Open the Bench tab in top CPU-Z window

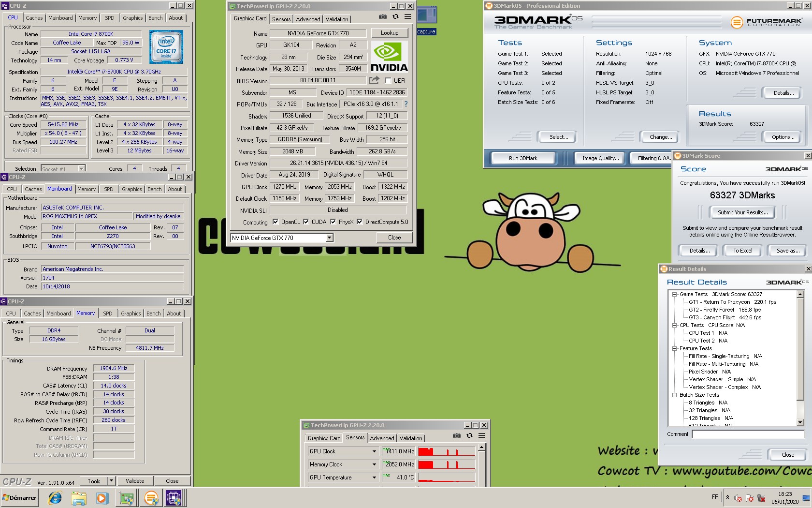pyautogui.click(x=155, y=18)
